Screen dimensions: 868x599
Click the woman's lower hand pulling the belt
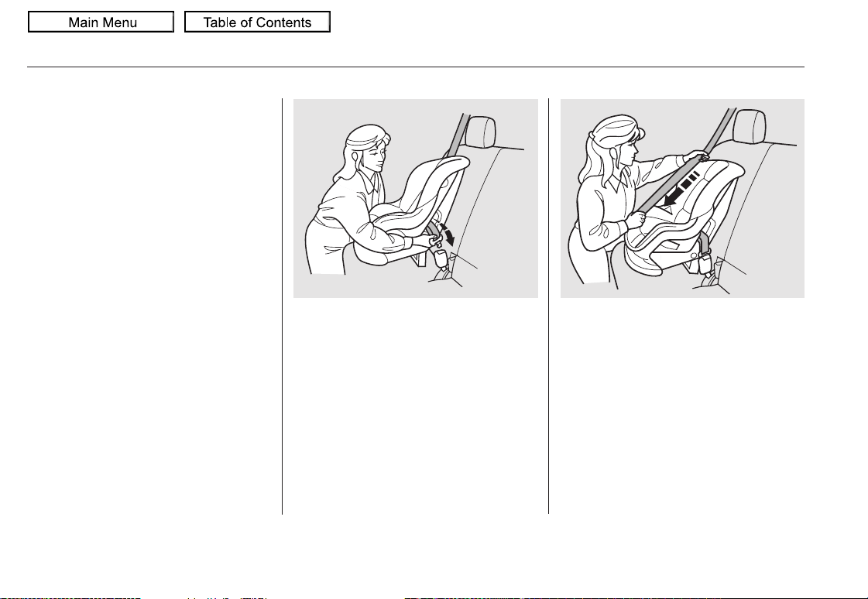tap(635, 219)
